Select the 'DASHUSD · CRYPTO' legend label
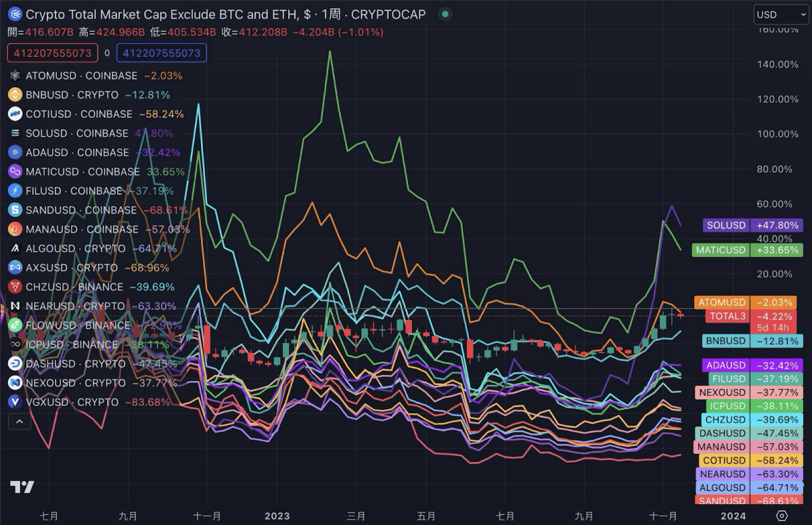The image size is (812, 525). [x=76, y=363]
